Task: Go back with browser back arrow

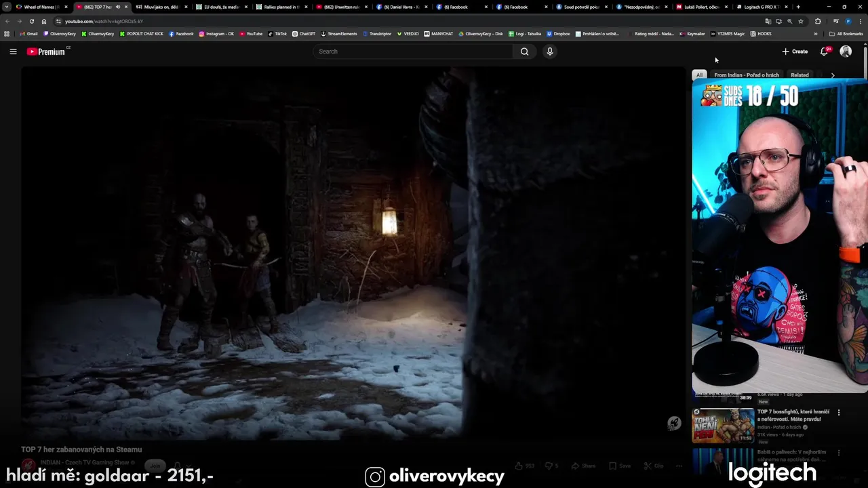Action: [7, 21]
